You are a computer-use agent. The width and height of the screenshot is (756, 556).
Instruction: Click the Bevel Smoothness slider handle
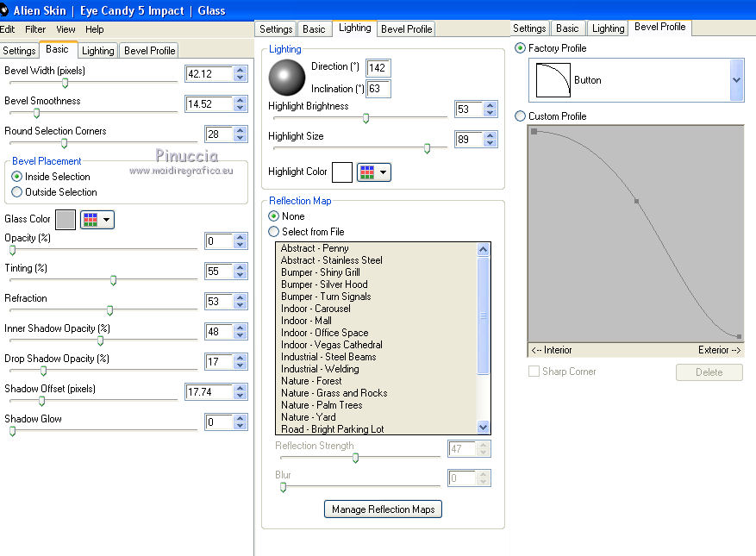tap(37, 113)
